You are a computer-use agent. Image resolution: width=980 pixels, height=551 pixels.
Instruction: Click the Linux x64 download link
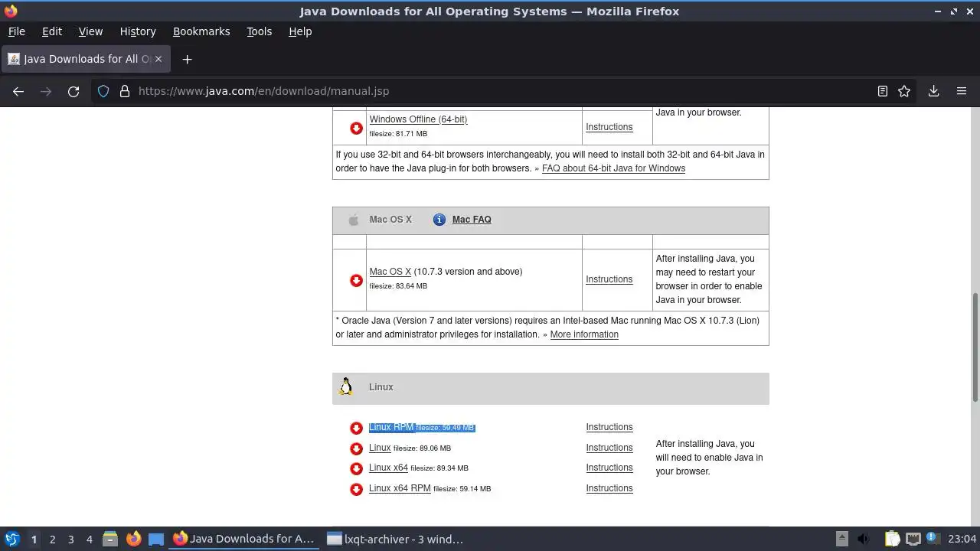(388, 468)
